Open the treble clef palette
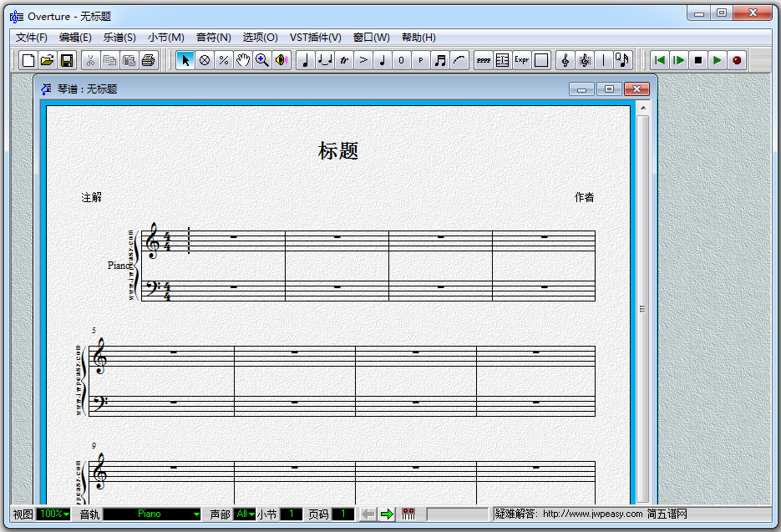781x532 pixels. (x=565, y=60)
